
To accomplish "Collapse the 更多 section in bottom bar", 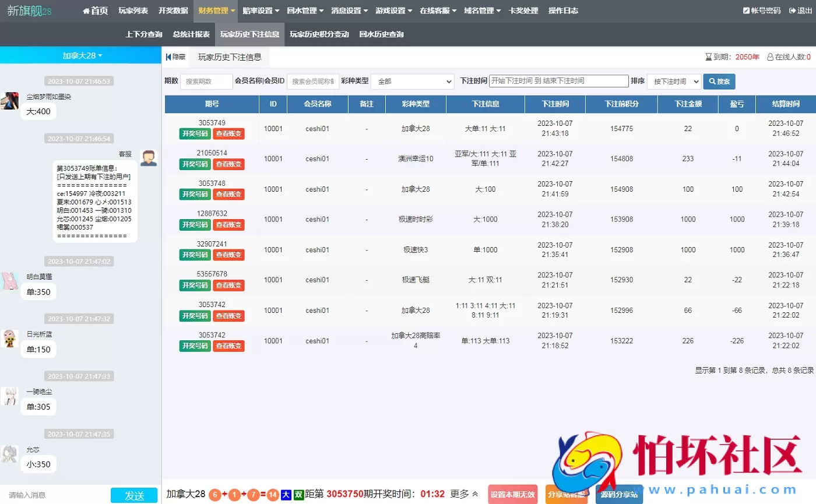I will (474, 494).
